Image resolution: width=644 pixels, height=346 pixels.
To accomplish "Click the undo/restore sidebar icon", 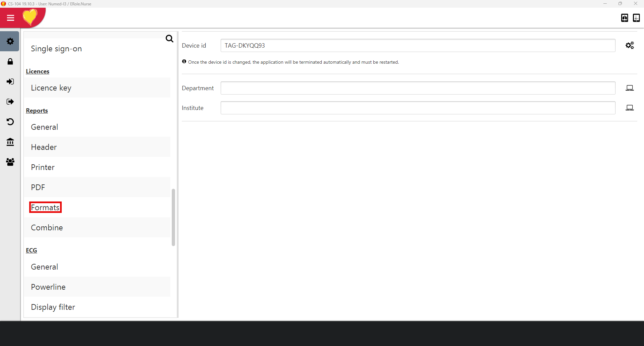I will pyautogui.click(x=10, y=122).
